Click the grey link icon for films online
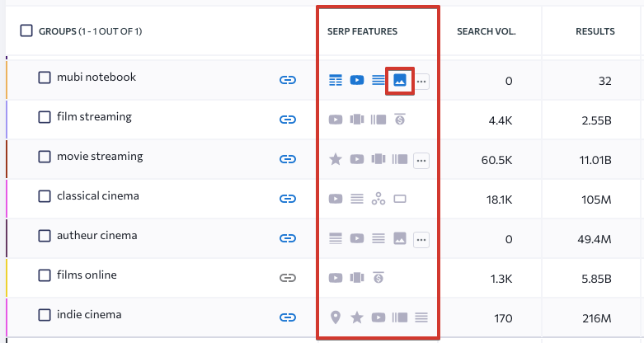 [288, 278]
